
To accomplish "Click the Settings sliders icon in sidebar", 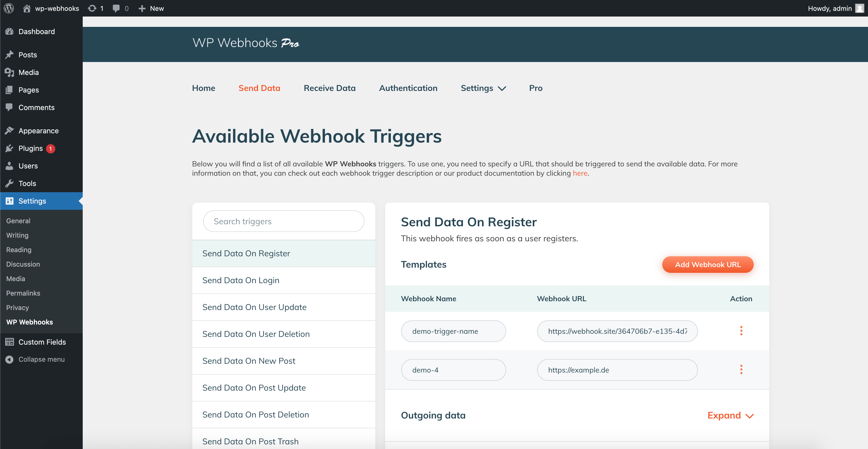I will tap(9, 201).
